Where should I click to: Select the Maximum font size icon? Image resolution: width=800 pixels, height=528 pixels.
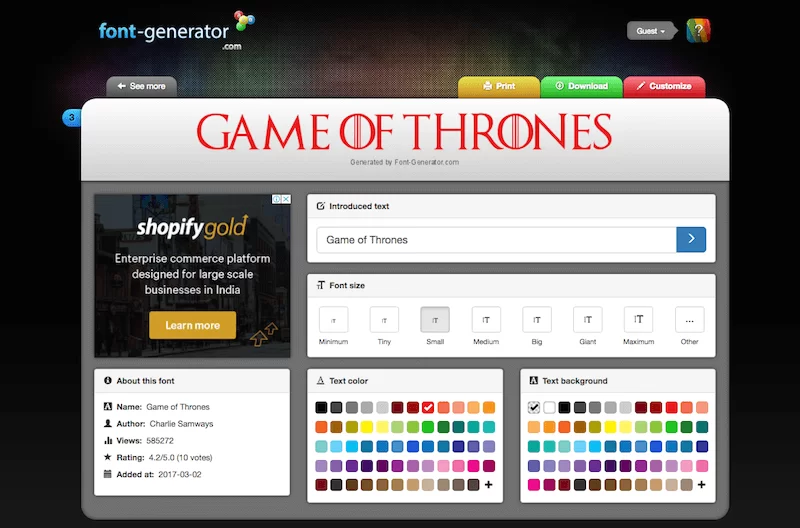click(x=638, y=320)
